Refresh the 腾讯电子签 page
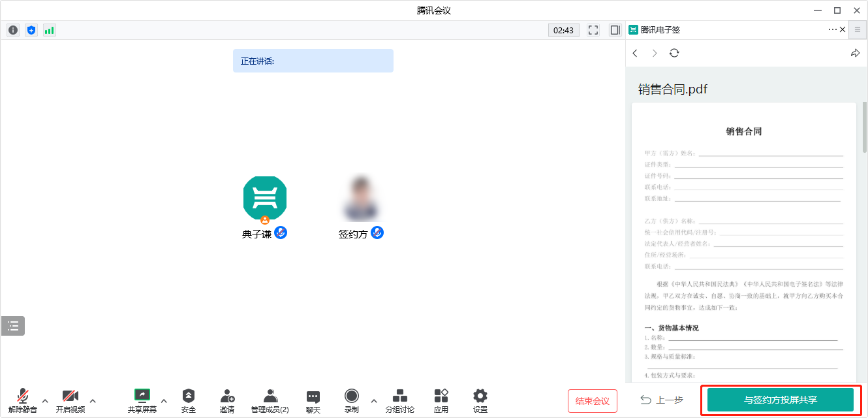This screenshot has width=868, height=418. tap(674, 53)
